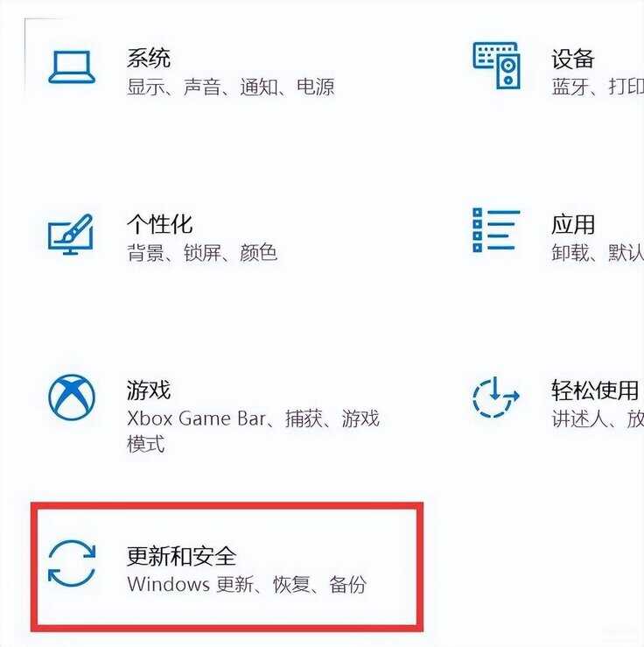This screenshot has width=644, height=647.
Task: Click the circular arrows 更新和安全 icon
Action: coord(72,563)
